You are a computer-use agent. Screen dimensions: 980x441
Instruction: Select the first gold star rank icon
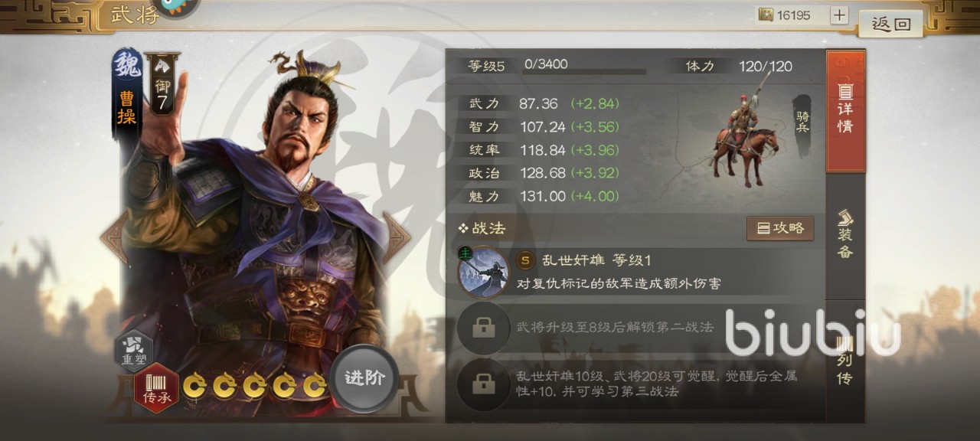click(193, 386)
